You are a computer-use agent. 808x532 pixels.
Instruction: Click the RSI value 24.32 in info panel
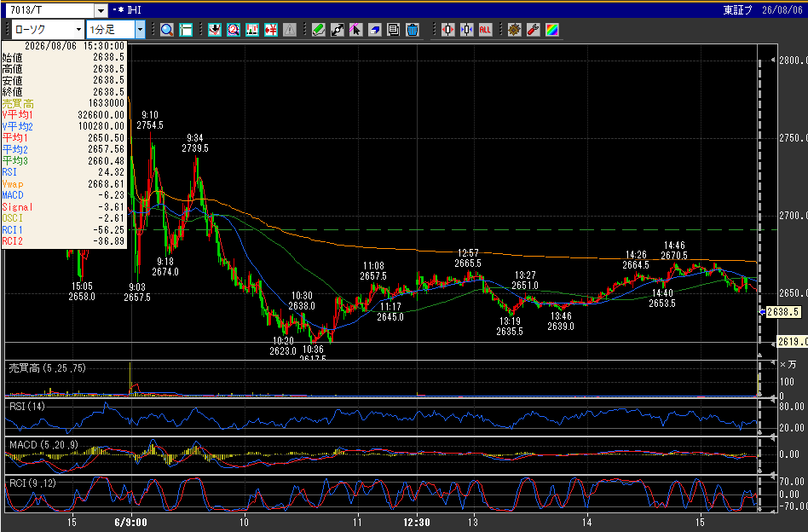coord(112,172)
